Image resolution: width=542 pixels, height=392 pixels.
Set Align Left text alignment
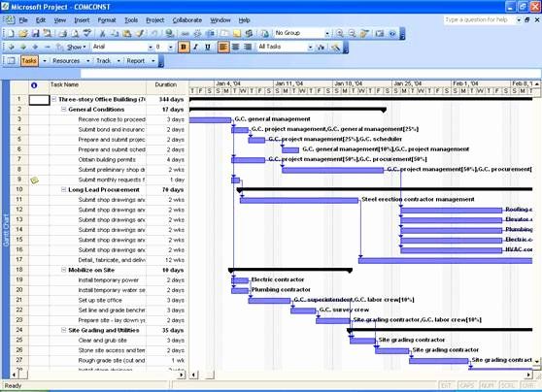(223, 47)
